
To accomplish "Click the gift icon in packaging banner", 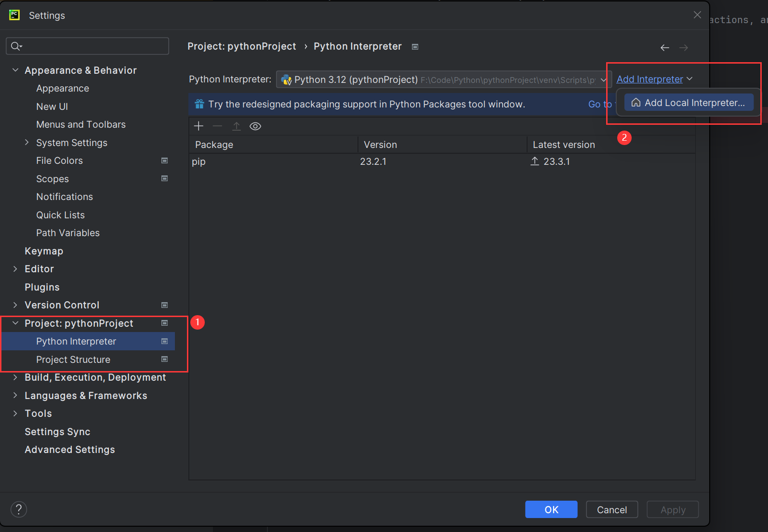I will click(x=199, y=104).
